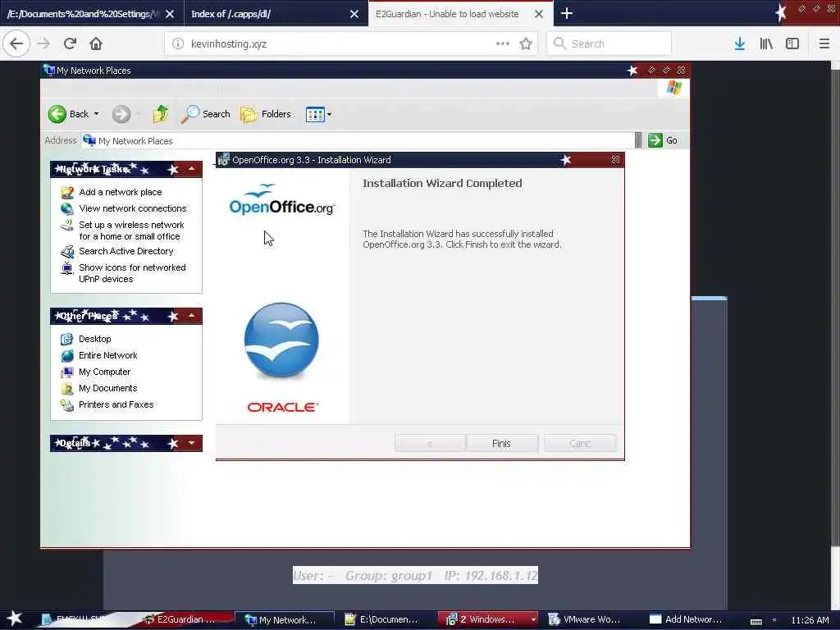
Task: Open the E:\Documen... taskbar window
Action: click(x=384, y=620)
